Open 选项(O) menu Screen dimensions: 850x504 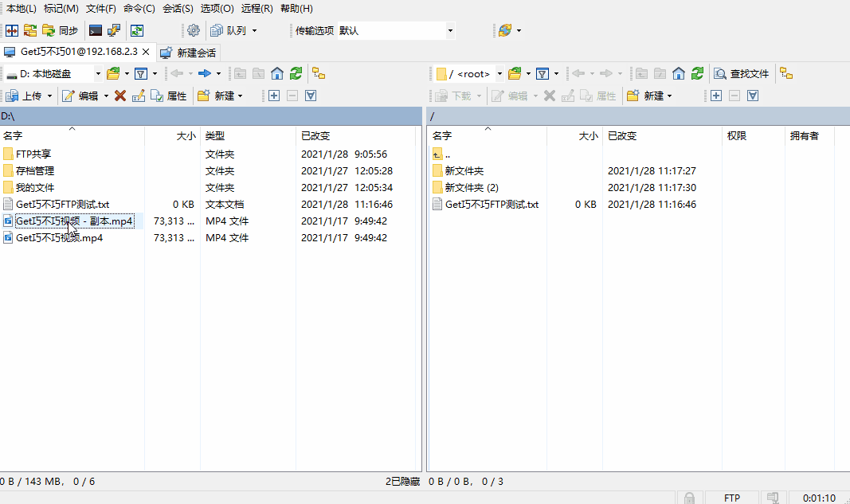(217, 9)
